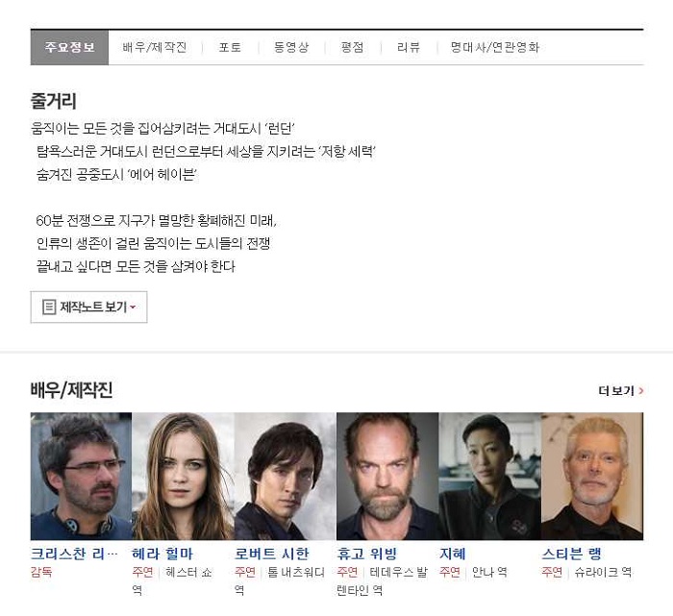Expand the 제작노트 보기 section

click(88, 308)
